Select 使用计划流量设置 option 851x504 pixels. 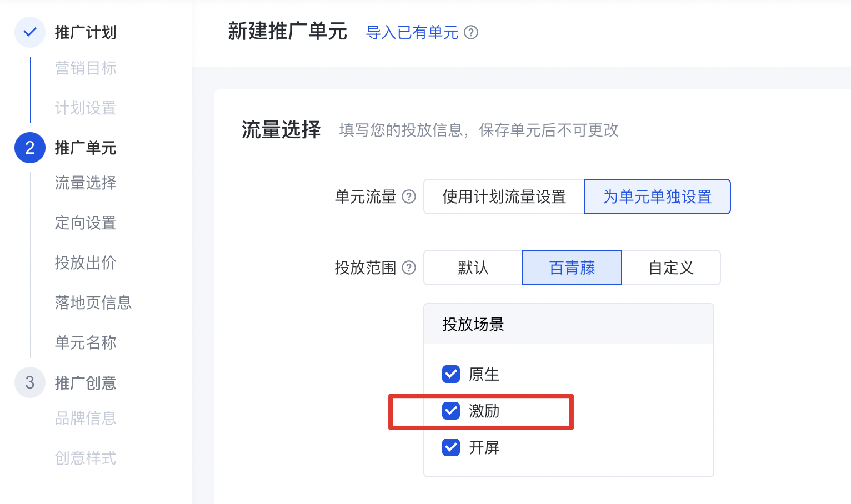click(504, 196)
